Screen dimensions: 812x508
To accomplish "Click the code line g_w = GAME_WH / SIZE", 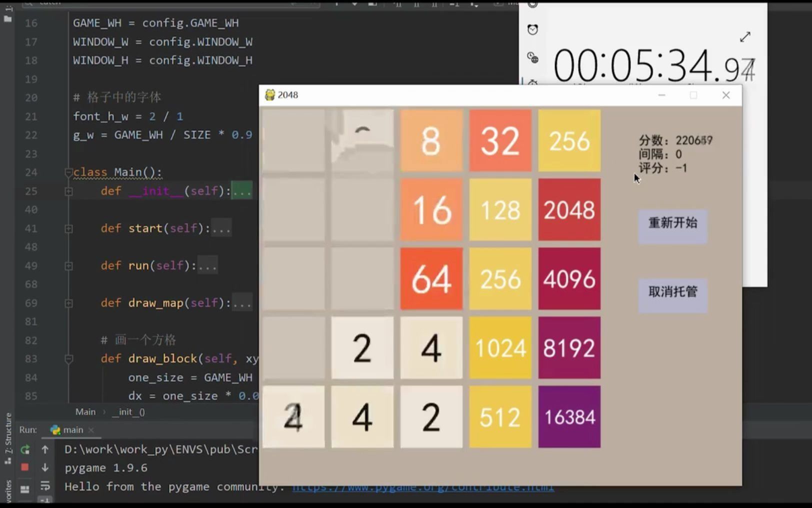I will click(x=162, y=135).
